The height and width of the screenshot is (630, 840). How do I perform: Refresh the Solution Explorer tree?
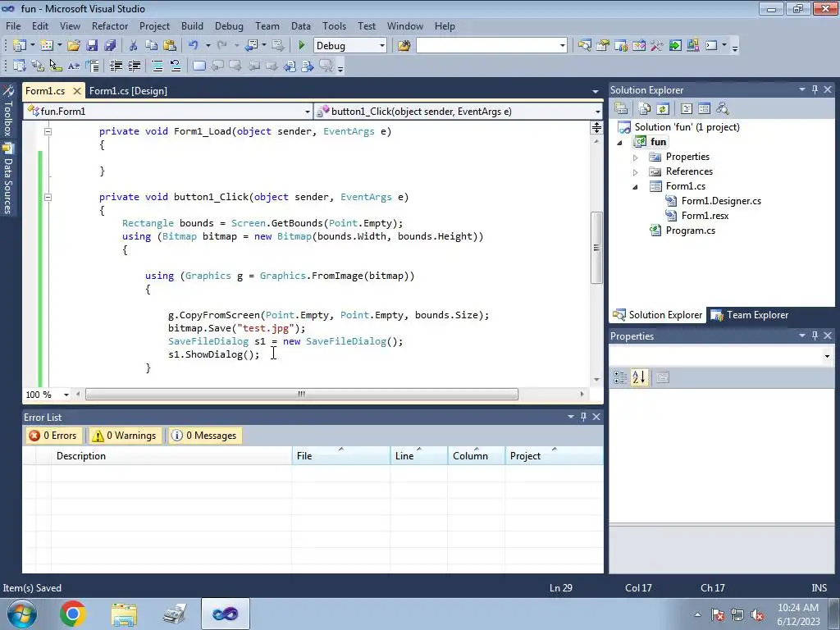[663, 109]
